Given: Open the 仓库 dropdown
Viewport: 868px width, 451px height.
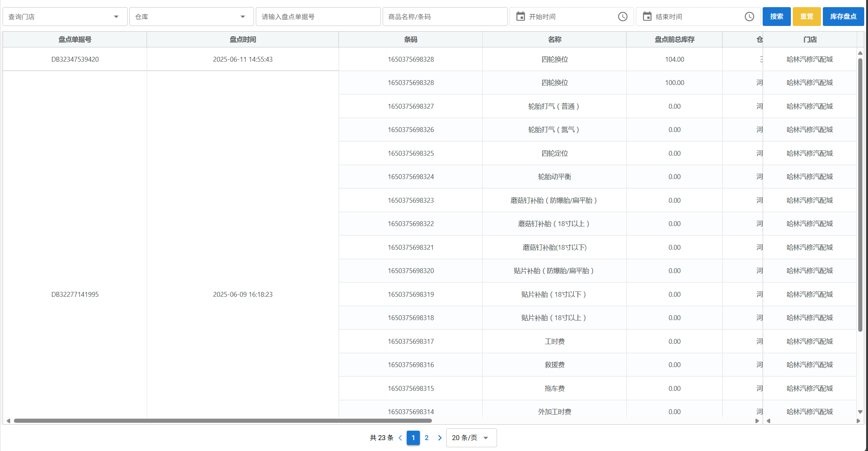Looking at the screenshot, I should coord(192,17).
